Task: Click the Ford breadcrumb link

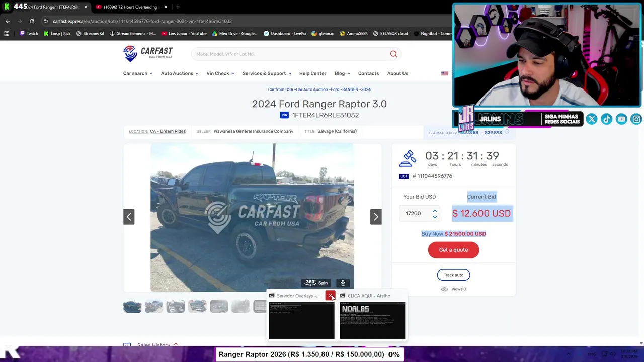Action: [336, 89]
